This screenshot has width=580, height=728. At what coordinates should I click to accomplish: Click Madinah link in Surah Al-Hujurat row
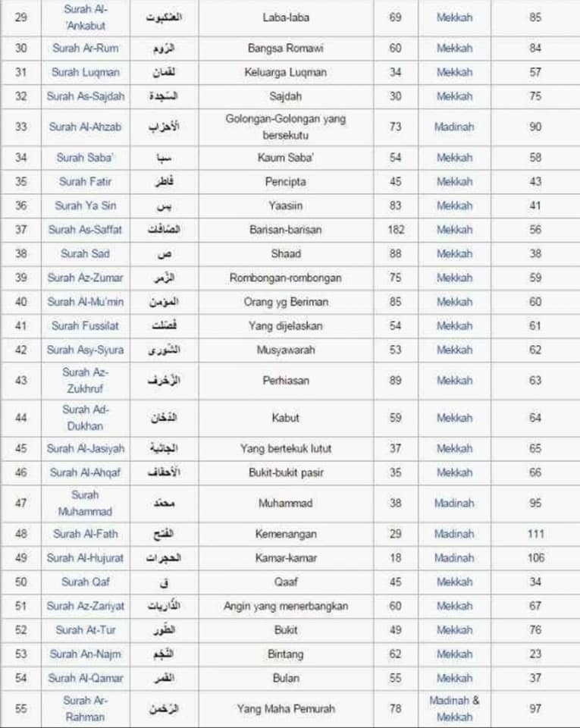pos(454,558)
